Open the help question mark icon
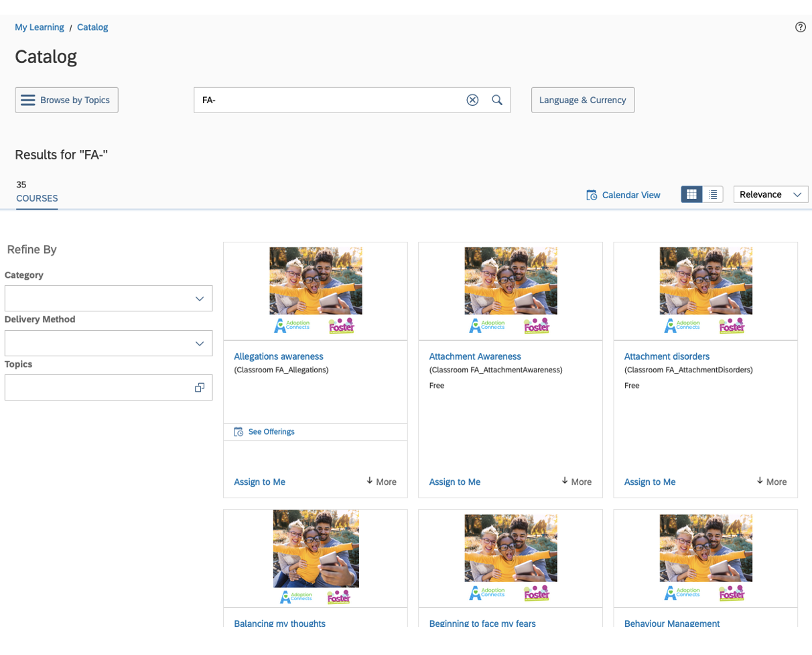 (x=801, y=27)
